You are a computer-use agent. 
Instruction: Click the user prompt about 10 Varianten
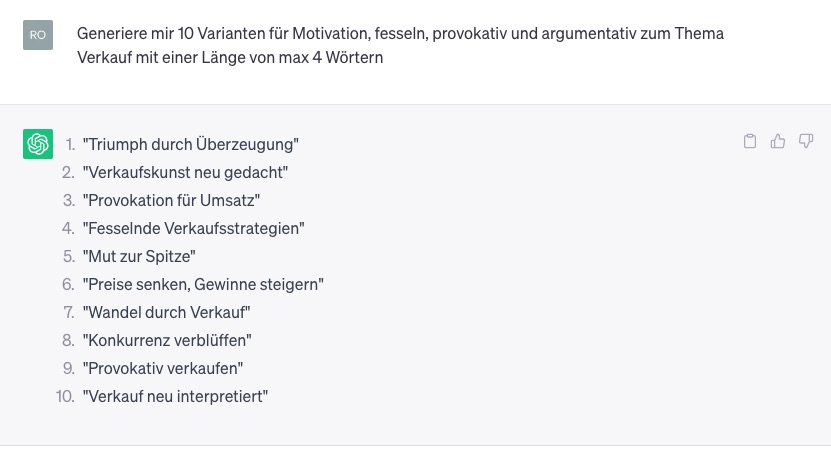click(400, 45)
